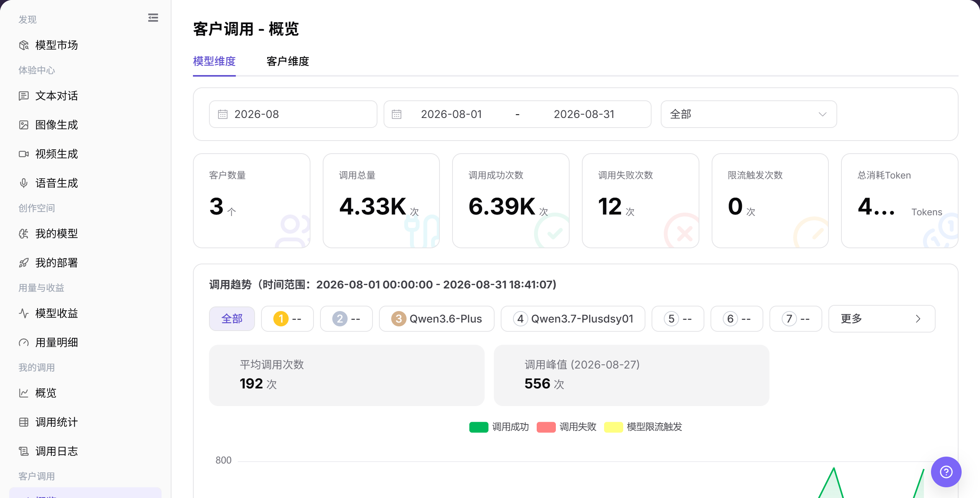
Task: Click the 我的部署 rocket icon
Action: pos(24,263)
